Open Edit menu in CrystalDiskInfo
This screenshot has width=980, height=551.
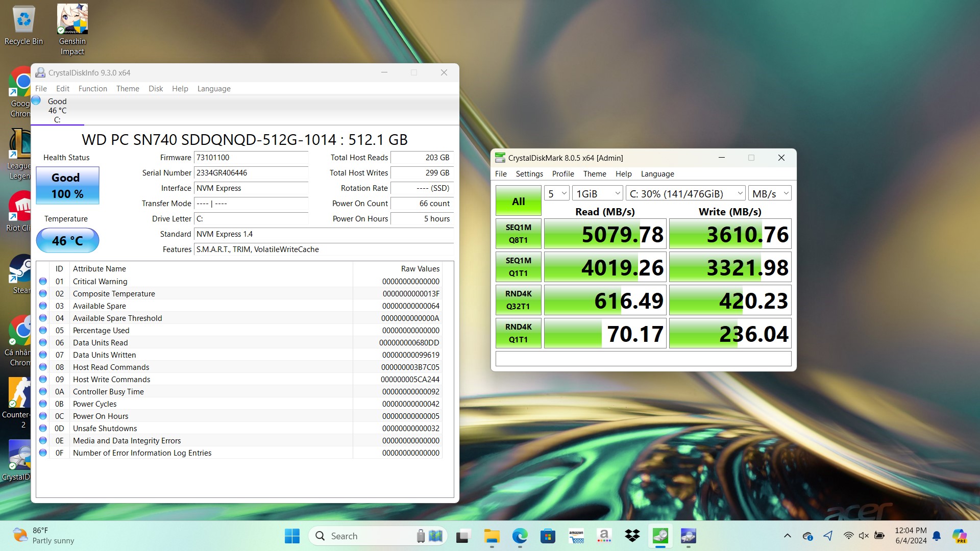pos(63,88)
